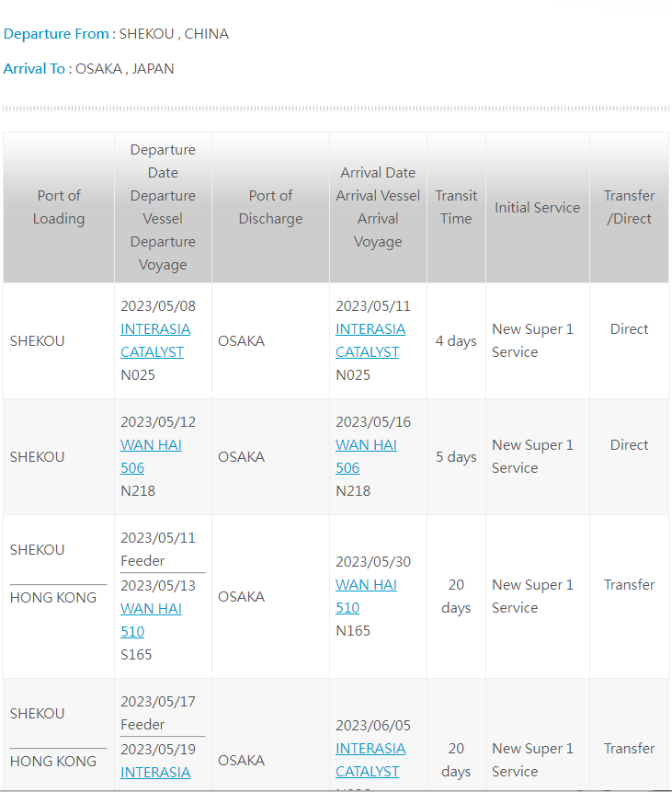
Task: Select the Transit Time column header
Action: [456, 207]
